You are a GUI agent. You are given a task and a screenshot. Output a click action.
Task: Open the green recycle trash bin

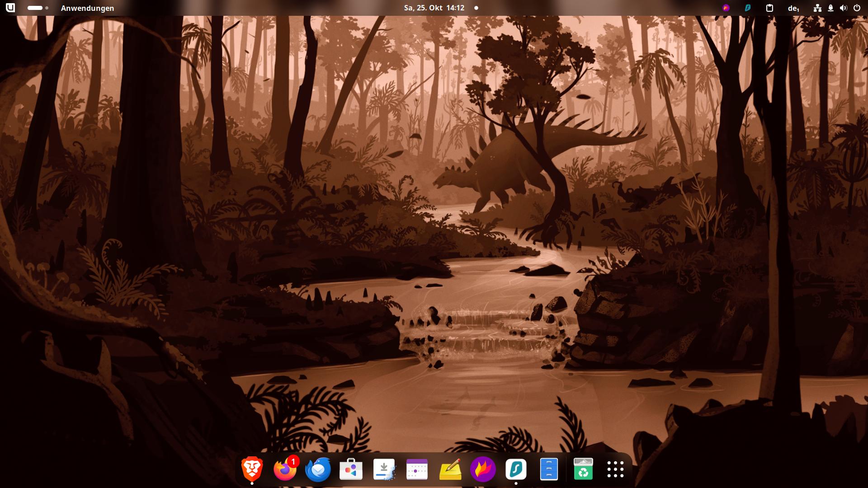point(583,469)
